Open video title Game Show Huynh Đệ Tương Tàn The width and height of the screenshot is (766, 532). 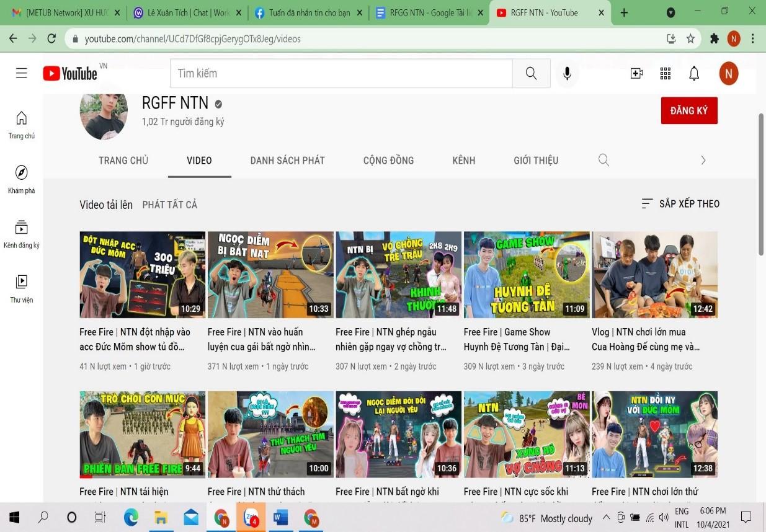click(x=517, y=339)
